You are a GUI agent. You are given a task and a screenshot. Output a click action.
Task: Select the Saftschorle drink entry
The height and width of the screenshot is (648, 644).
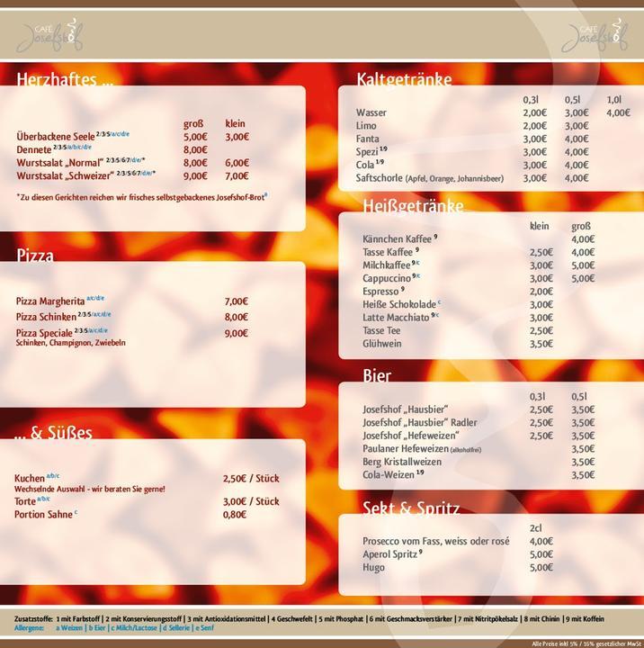point(380,178)
